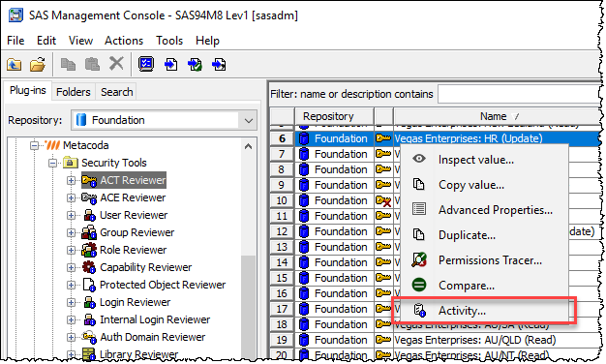Click the Protected Object Reviewer icon
Image resolution: width=606 pixels, height=364 pixels.
tap(89, 285)
